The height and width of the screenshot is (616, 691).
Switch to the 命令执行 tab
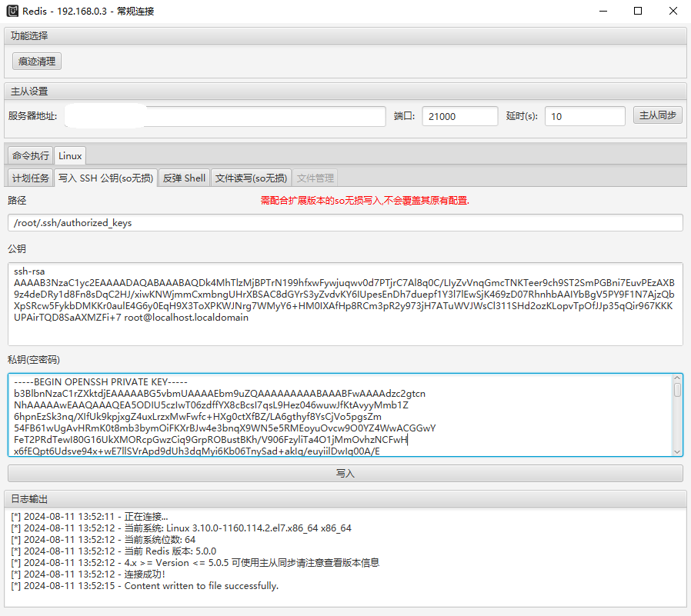coord(31,156)
